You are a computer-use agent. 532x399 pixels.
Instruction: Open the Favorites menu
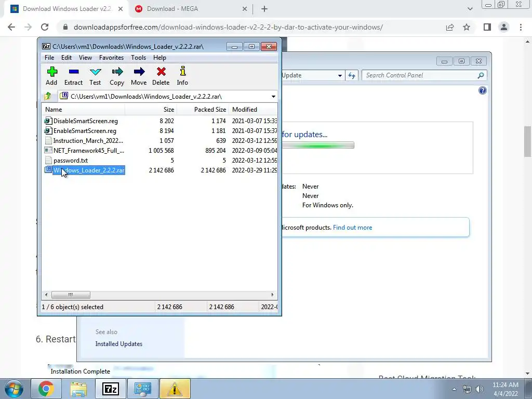tap(111, 58)
